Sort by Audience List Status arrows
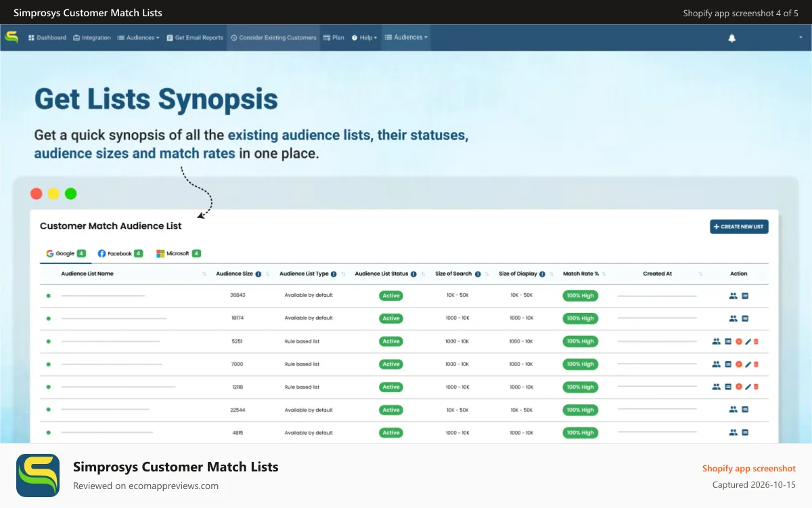This screenshot has height=508, width=812. point(423,274)
